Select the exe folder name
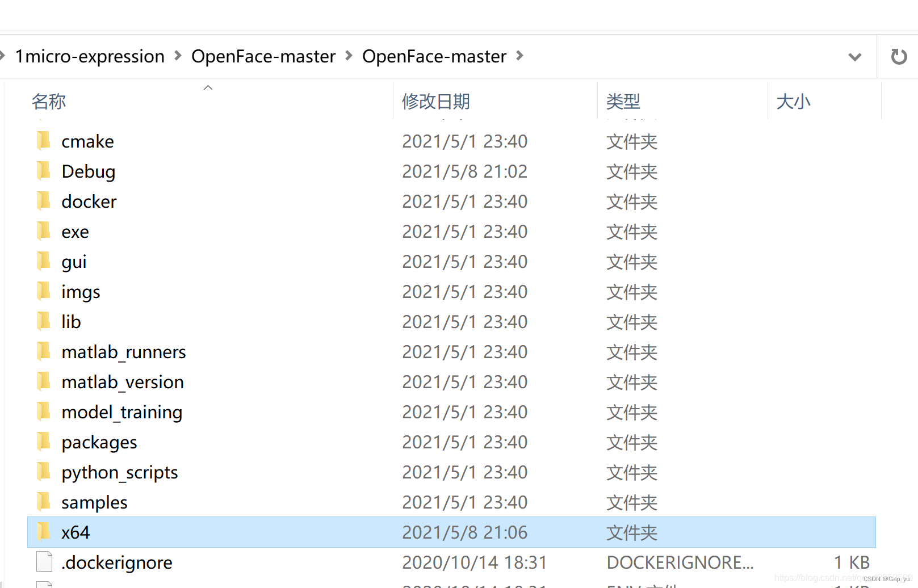Image resolution: width=918 pixels, height=588 pixels. pyautogui.click(x=75, y=232)
